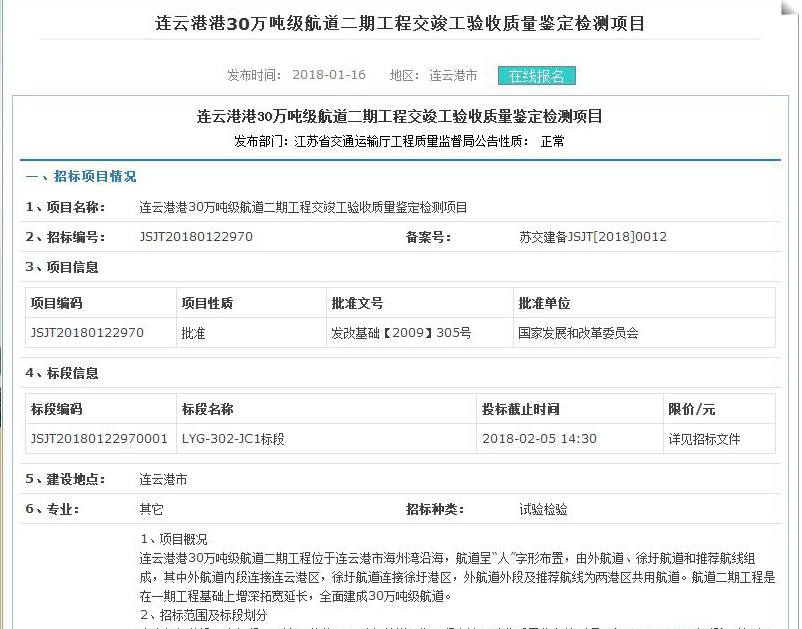
Task: Click the publish date 2018-01-16
Action: point(329,76)
